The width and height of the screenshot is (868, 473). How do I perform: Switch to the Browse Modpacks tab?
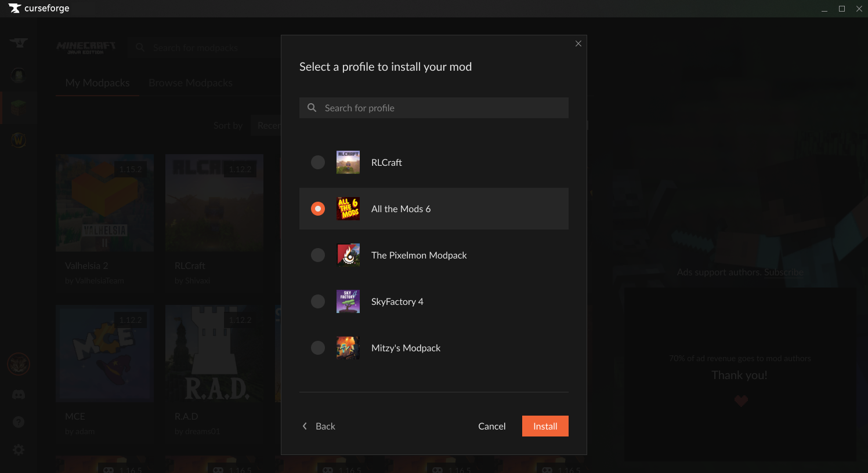(x=190, y=83)
